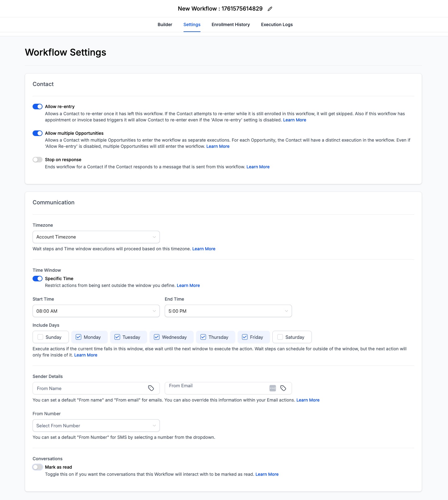This screenshot has width=448, height=500.
Task: Open Learn More for Sender Details
Action: (308, 400)
